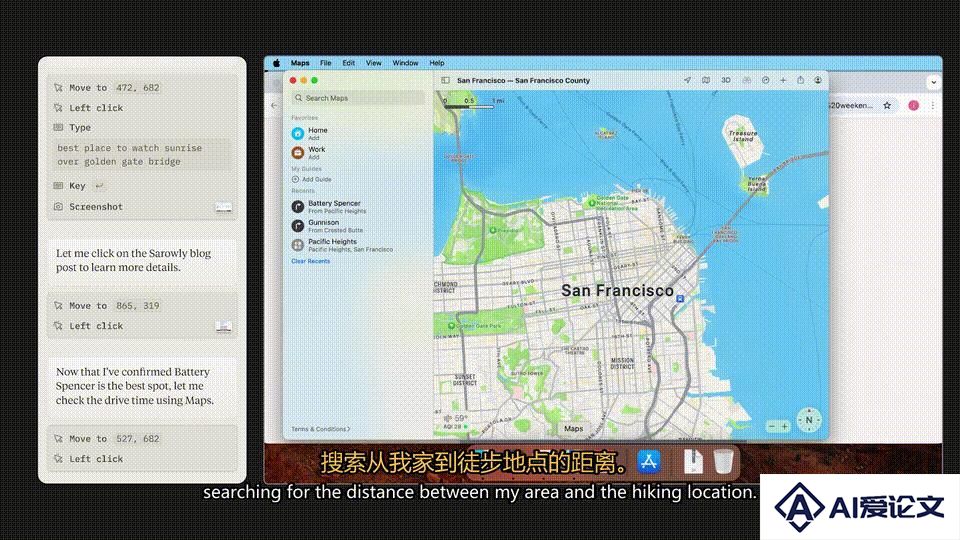Expand the browser tab list chevron
The height and width of the screenshot is (540, 960).
pos(933,81)
